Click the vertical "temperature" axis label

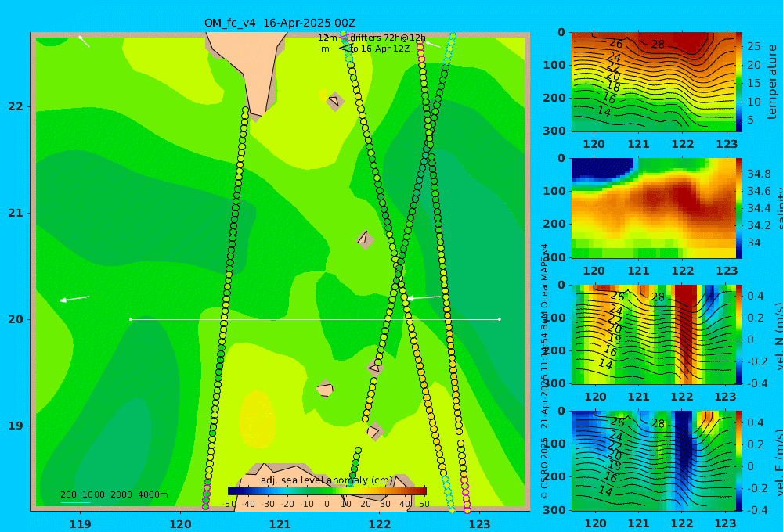click(x=772, y=82)
